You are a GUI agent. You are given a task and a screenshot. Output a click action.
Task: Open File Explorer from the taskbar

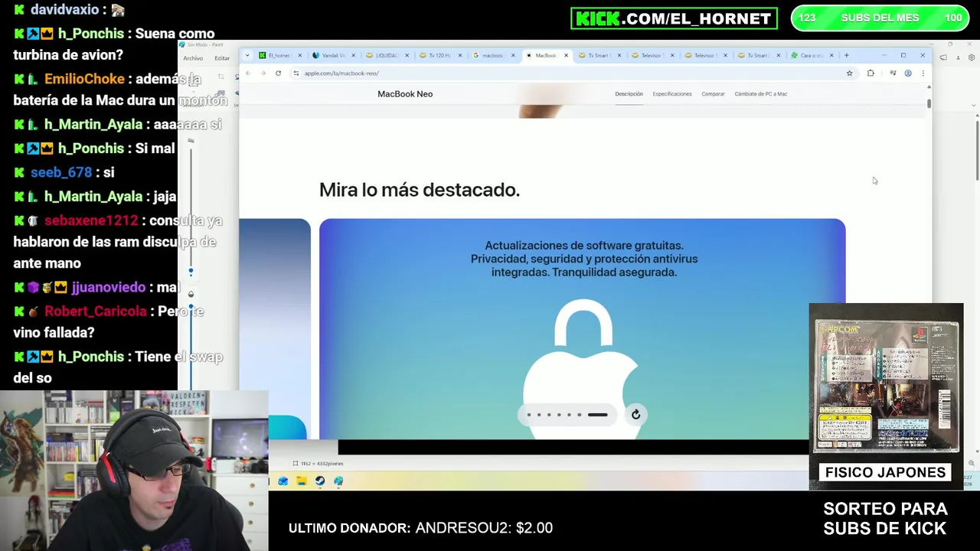[x=301, y=481]
